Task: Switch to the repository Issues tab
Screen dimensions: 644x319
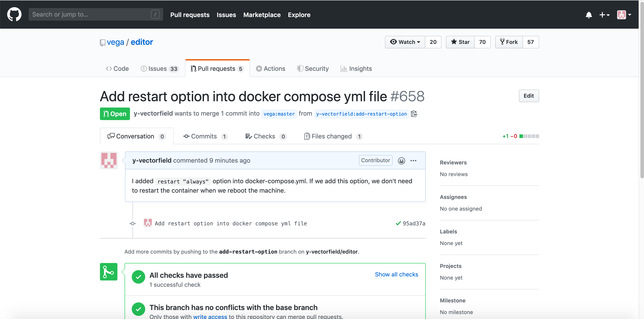Action: pos(160,69)
